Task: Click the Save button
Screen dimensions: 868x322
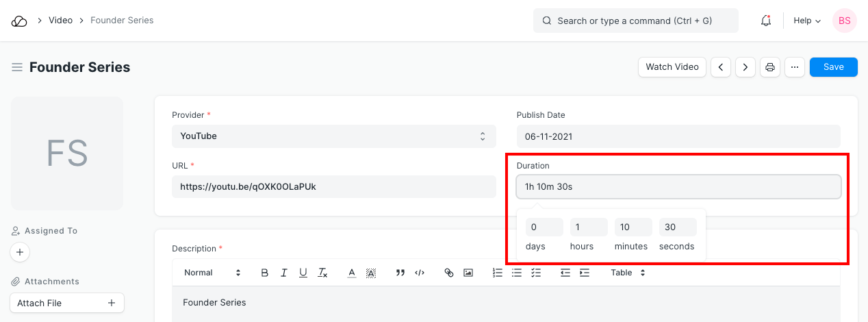Action: [x=833, y=67]
